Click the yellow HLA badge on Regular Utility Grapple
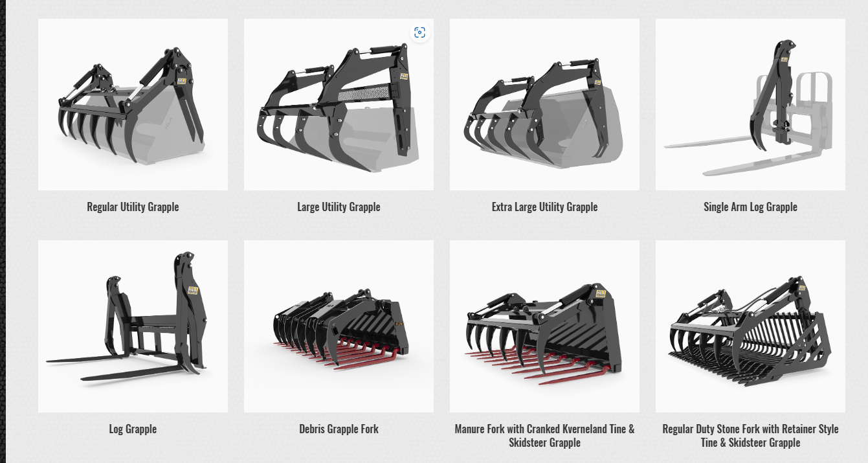This screenshot has height=463, width=868. click(182, 82)
